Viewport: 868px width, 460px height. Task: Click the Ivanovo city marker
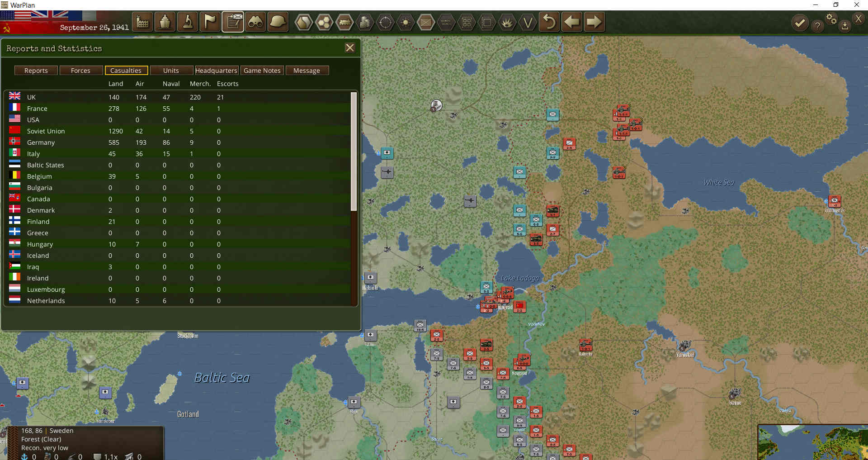735,394
